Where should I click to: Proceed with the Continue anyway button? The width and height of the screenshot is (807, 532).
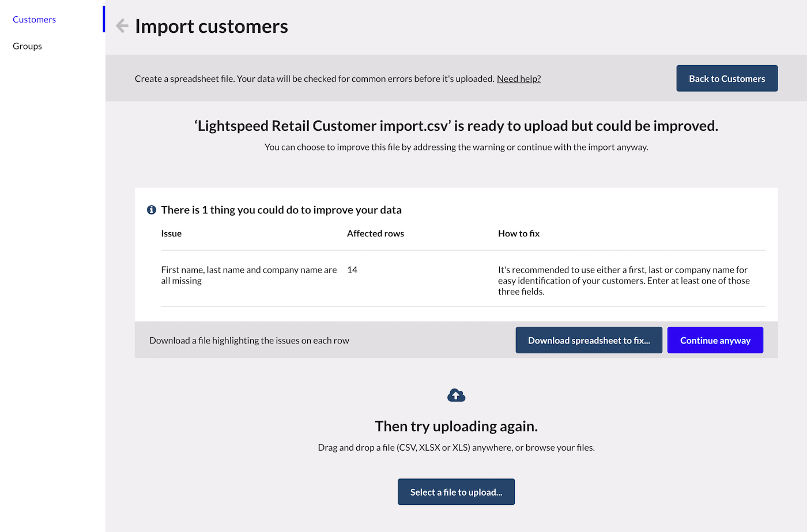tap(715, 340)
